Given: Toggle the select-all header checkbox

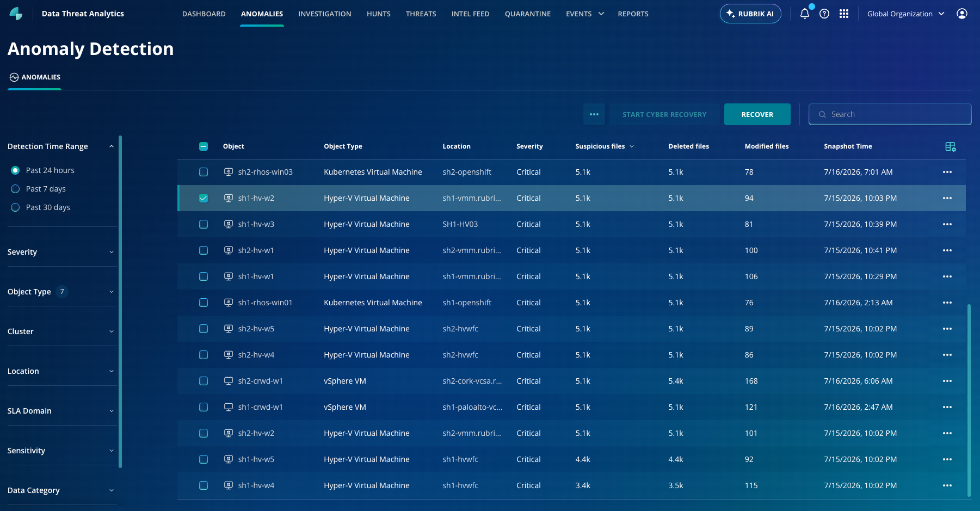Looking at the screenshot, I should [x=204, y=146].
